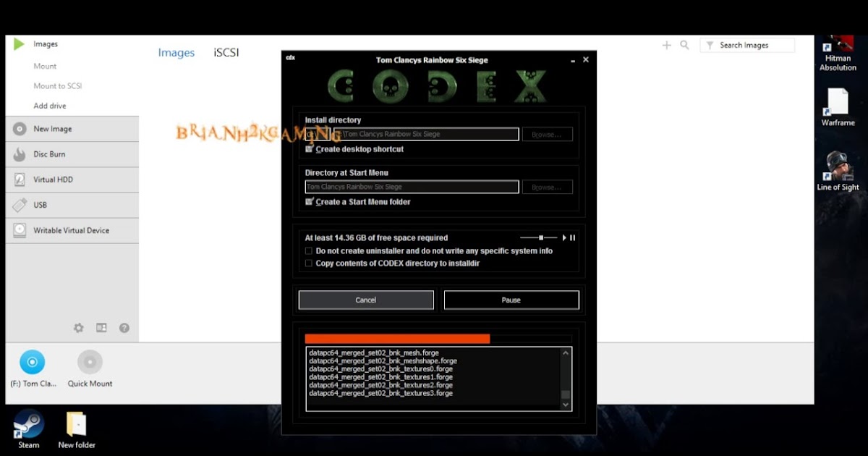Click Browse next to Start Menu directory
868x456 pixels.
coord(547,187)
